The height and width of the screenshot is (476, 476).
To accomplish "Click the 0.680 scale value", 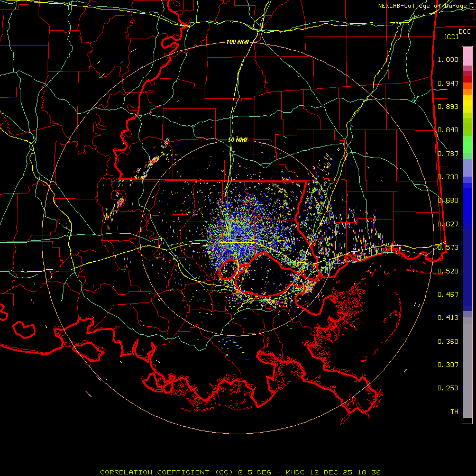I will tap(448, 200).
